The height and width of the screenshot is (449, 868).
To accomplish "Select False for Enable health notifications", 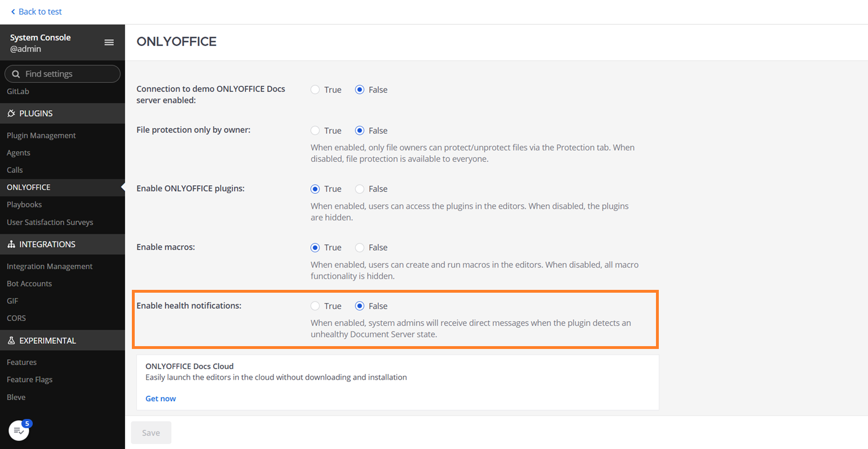I will (359, 306).
